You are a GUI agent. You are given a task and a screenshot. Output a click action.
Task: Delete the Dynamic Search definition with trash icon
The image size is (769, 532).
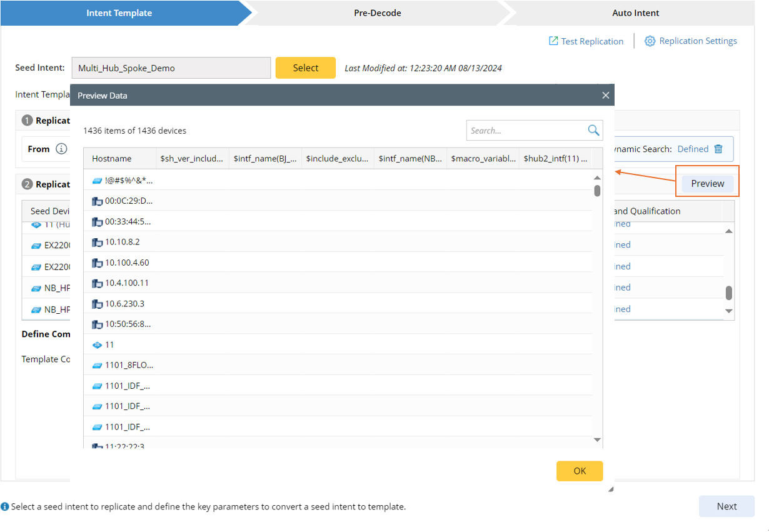[x=718, y=149]
